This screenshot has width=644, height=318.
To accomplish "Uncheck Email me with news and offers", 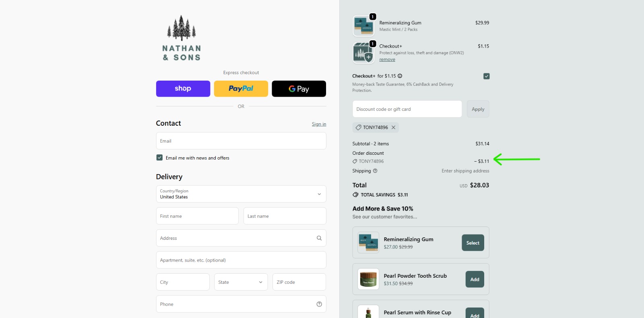I will pos(160,158).
